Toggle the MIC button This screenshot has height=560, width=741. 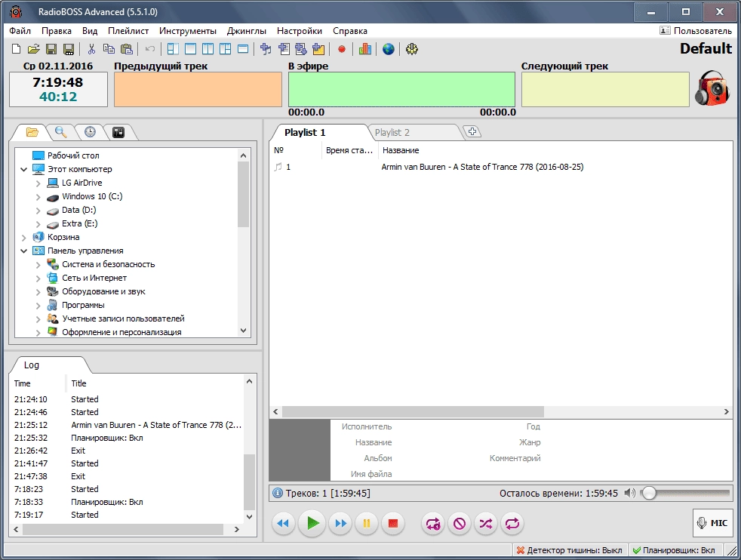pyautogui.click(x=712, y=523)
